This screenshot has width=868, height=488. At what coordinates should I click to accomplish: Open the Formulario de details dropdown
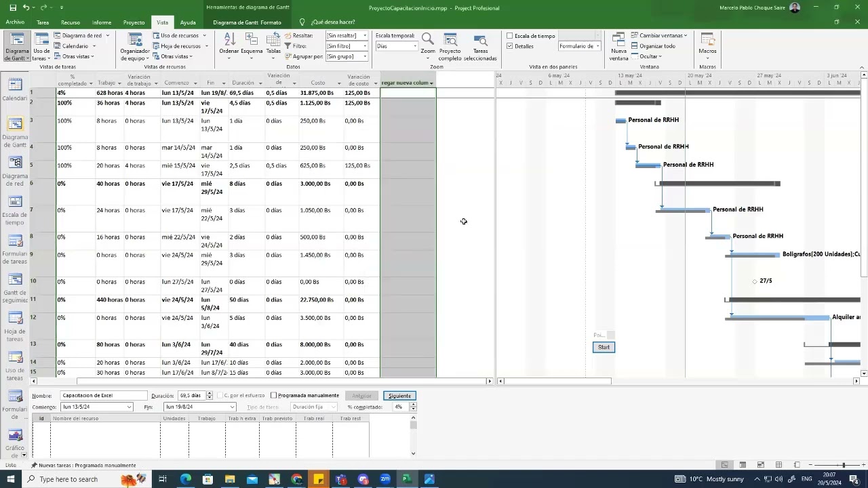pyautogui.click(x=597, y=46)
